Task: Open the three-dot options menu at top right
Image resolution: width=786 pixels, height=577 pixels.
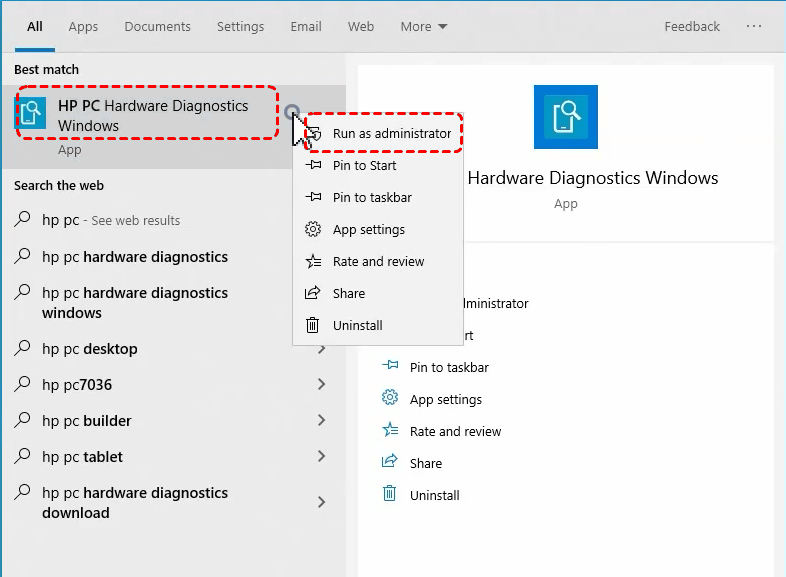Action: click(754, 27)
